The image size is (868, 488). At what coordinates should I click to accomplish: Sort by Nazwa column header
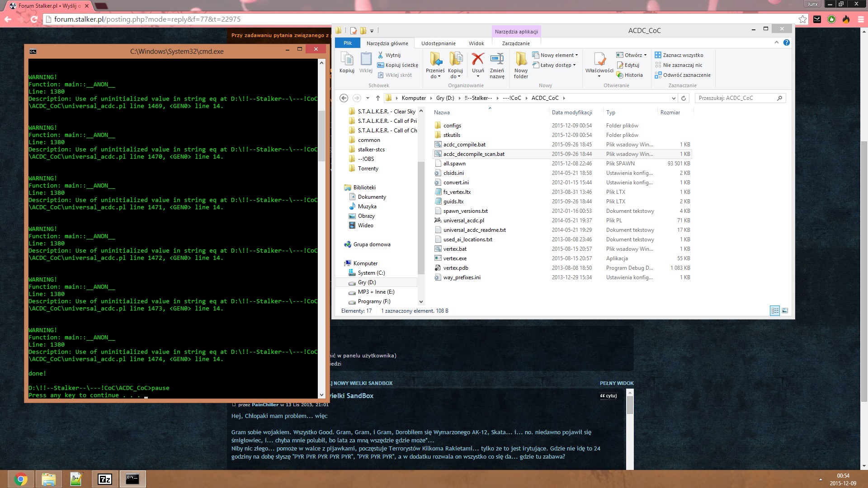[442, 113]
